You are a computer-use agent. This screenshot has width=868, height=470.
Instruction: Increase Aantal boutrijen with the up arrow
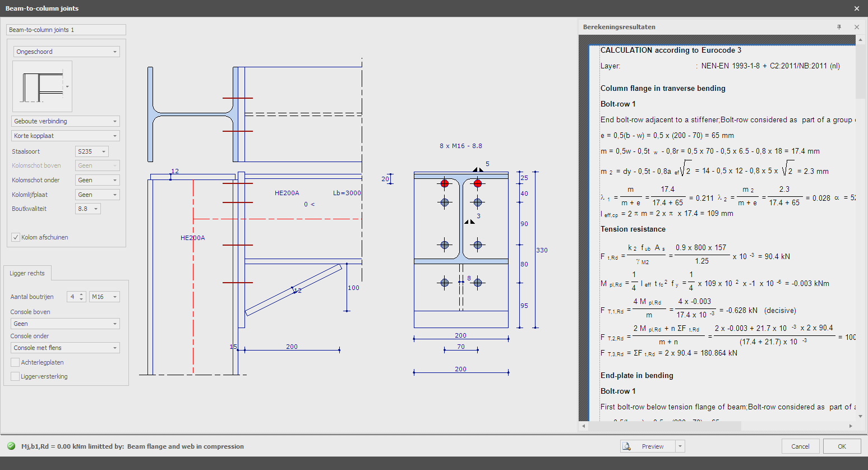pos(82,294)
